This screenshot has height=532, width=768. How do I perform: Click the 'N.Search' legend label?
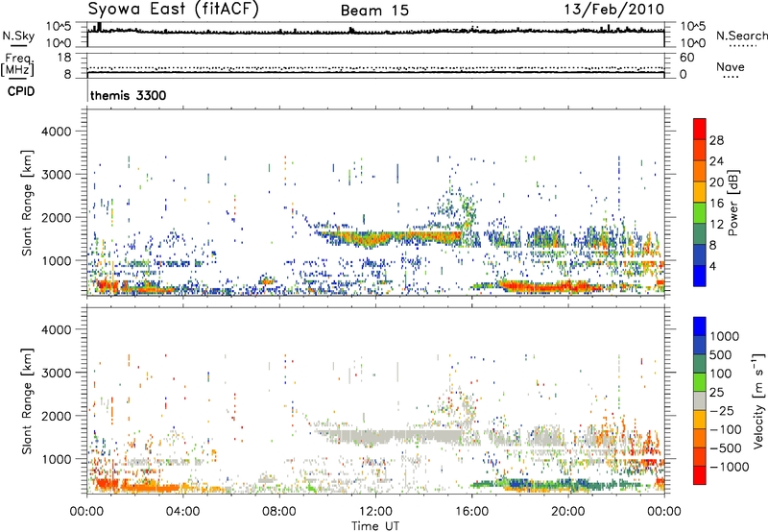tap(741, 36)
